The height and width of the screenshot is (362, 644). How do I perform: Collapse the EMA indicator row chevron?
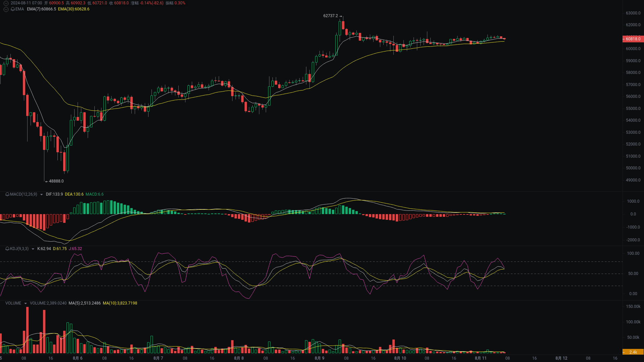point(6,9)
